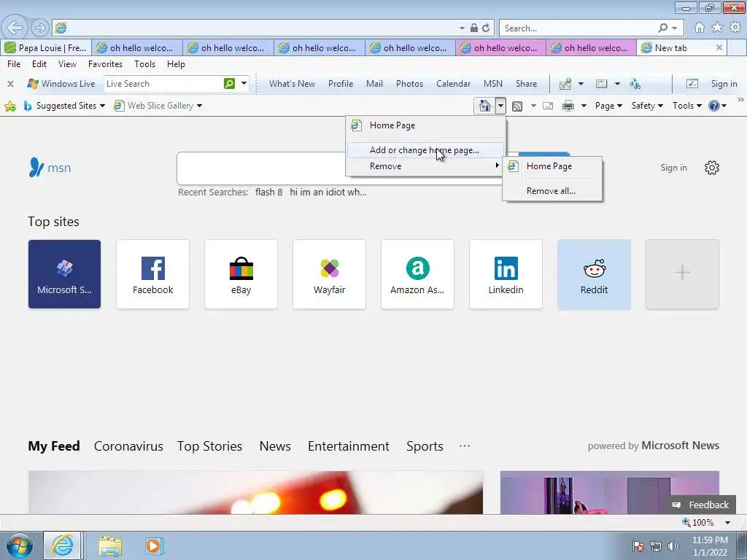Click the Add to Favorites bar star icon

coord(10,106)
